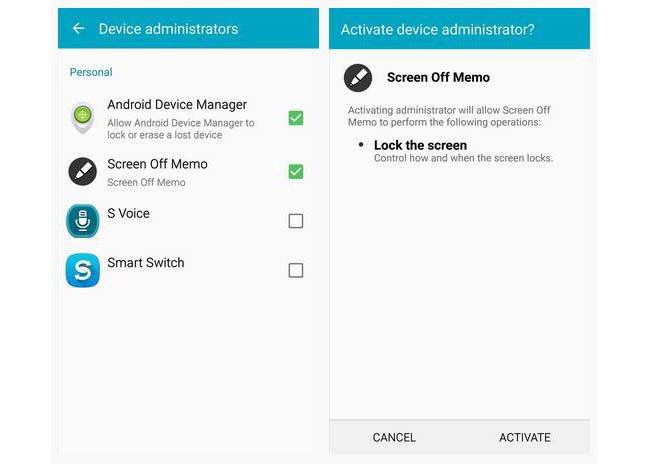The height and width of the screenshot is (464, 650).
Task: Enable the S Voice checkbox
Action: (x=296, y=221)
